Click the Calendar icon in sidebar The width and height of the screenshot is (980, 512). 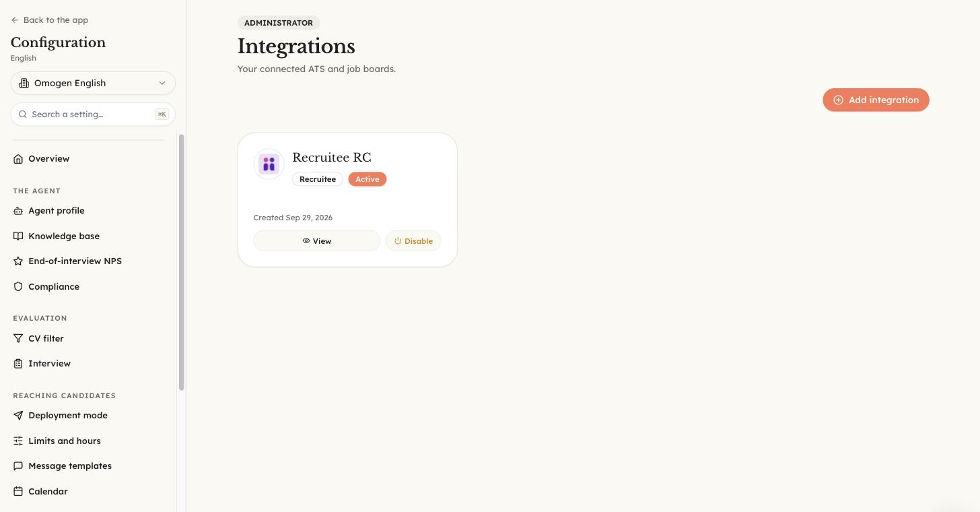18,492
